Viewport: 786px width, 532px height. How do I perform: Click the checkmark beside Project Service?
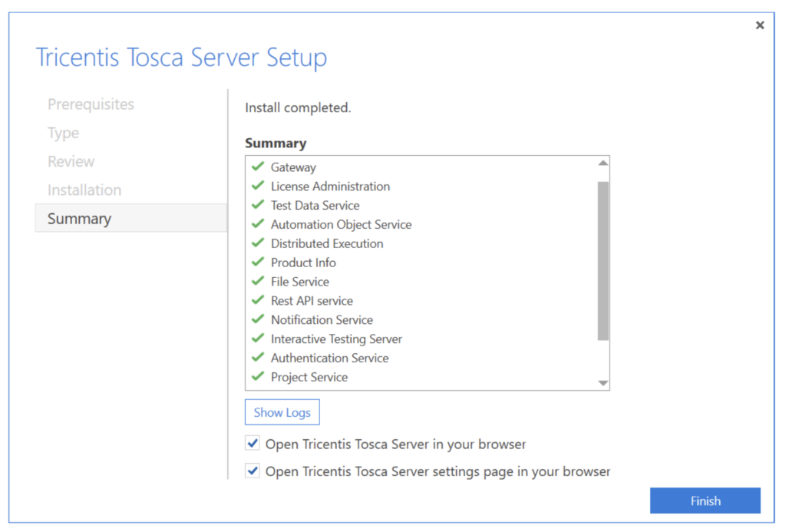(x=258, y=376)
